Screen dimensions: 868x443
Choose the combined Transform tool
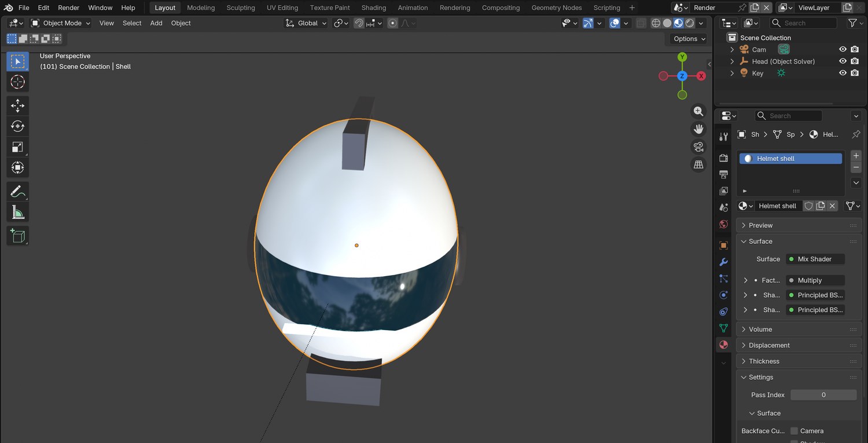[17, 168]
